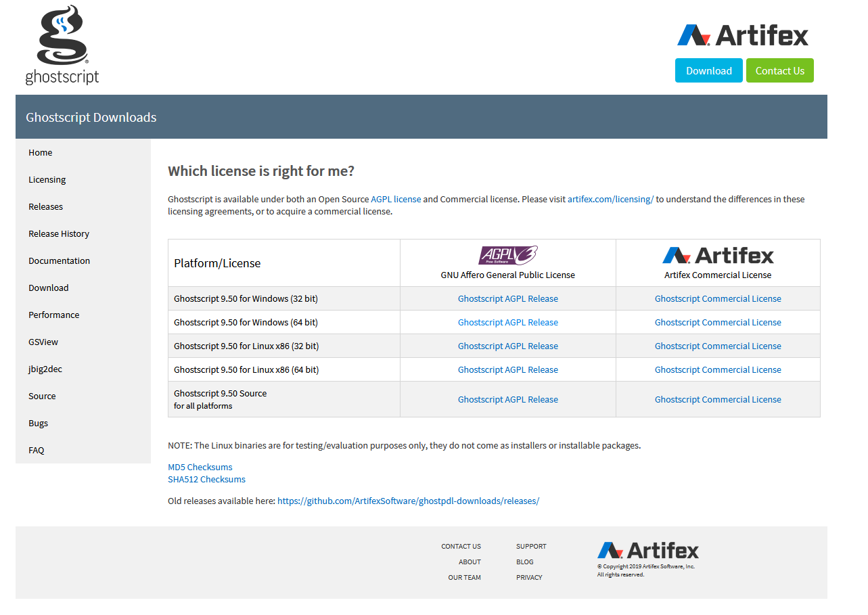The height and width of the screenshot is (615, 868).
Task: Open AGPL Release for Windows 64 bit
Action: 508,322
